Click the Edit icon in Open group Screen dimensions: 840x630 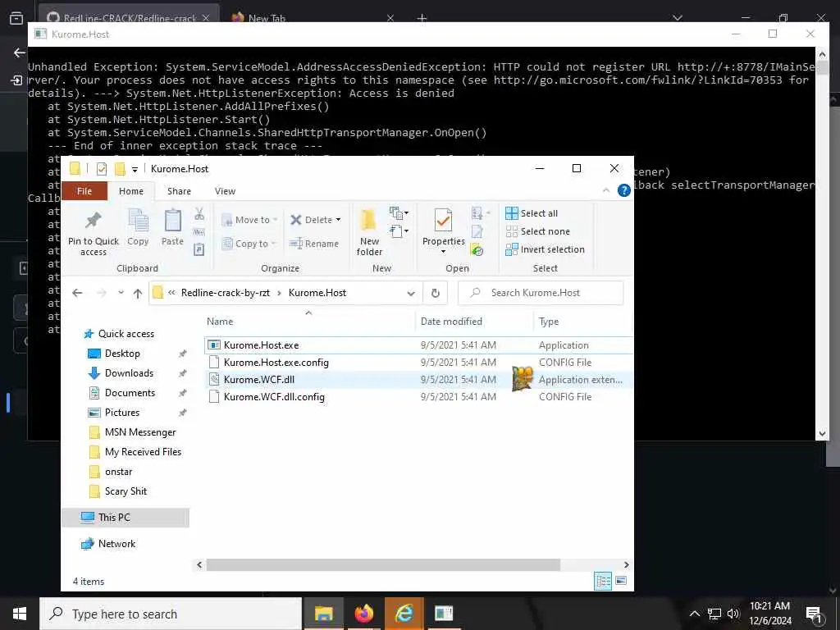(477, 231)
